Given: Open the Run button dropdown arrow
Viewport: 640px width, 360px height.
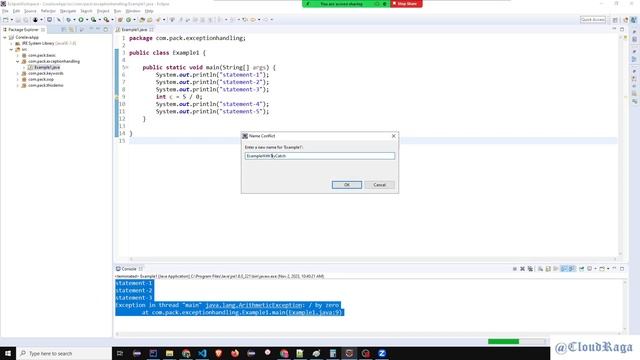Looking at the screenshot, I should click(87, 20).
